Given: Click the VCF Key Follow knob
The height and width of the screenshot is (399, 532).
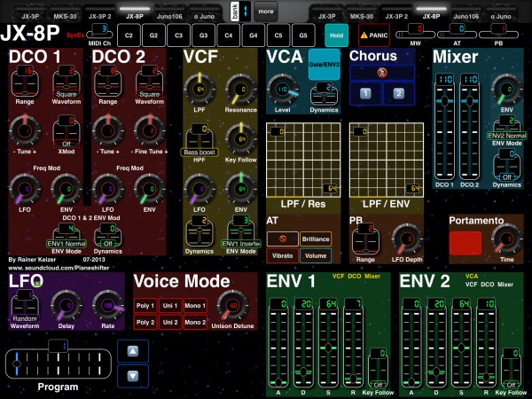Looking at the screenshot, I should [241, 139].
